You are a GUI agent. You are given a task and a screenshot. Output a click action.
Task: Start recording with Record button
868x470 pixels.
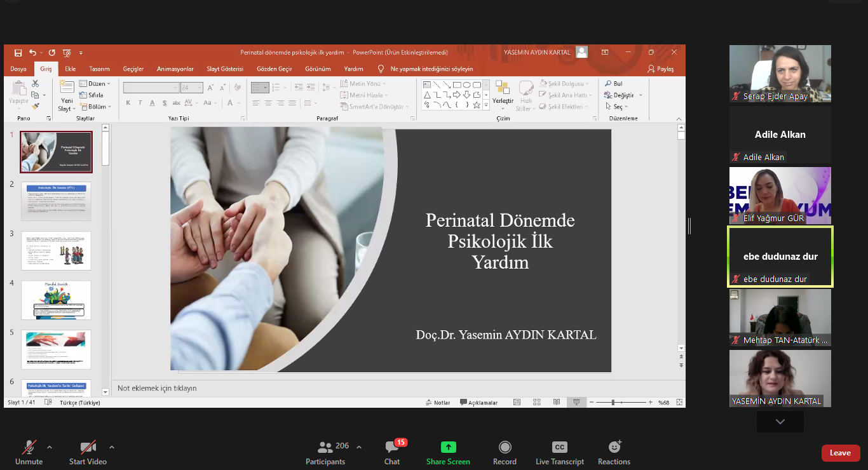pos(505,453)
